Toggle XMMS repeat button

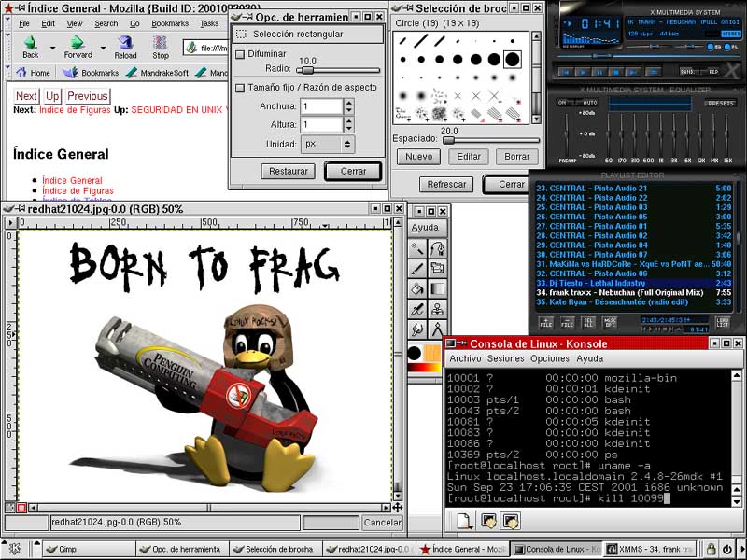click(x=713, y=72)
